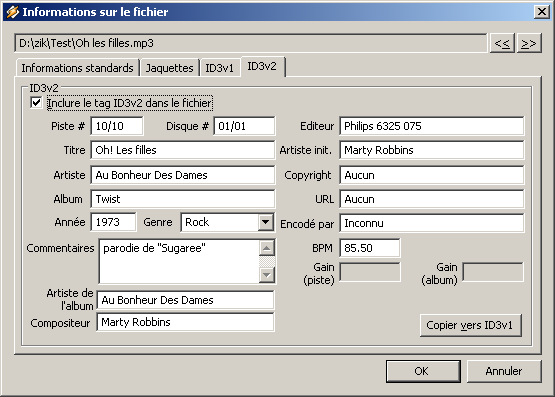Screen dimensions: 555x397
Task: Edit the Copyright field
Action: click(x=432, y=175)
